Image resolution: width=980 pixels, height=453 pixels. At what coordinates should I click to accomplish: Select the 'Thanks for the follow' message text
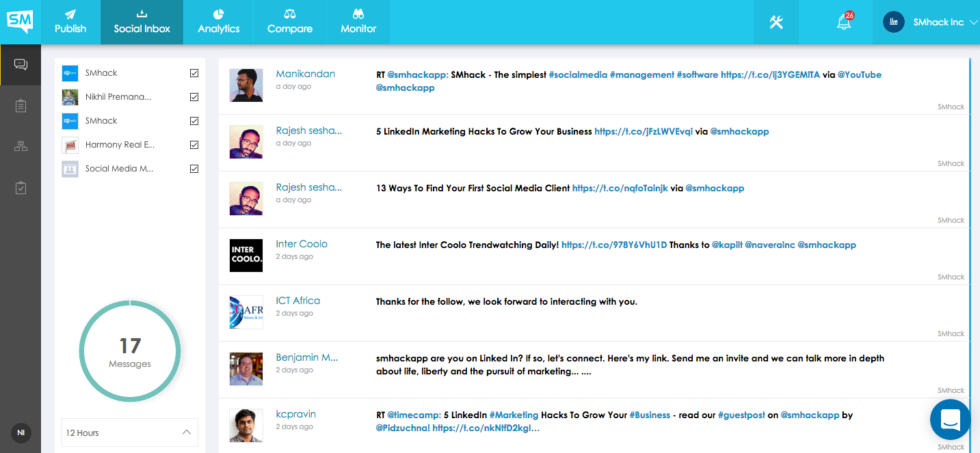pyautogui.click(x=507, y=301)
